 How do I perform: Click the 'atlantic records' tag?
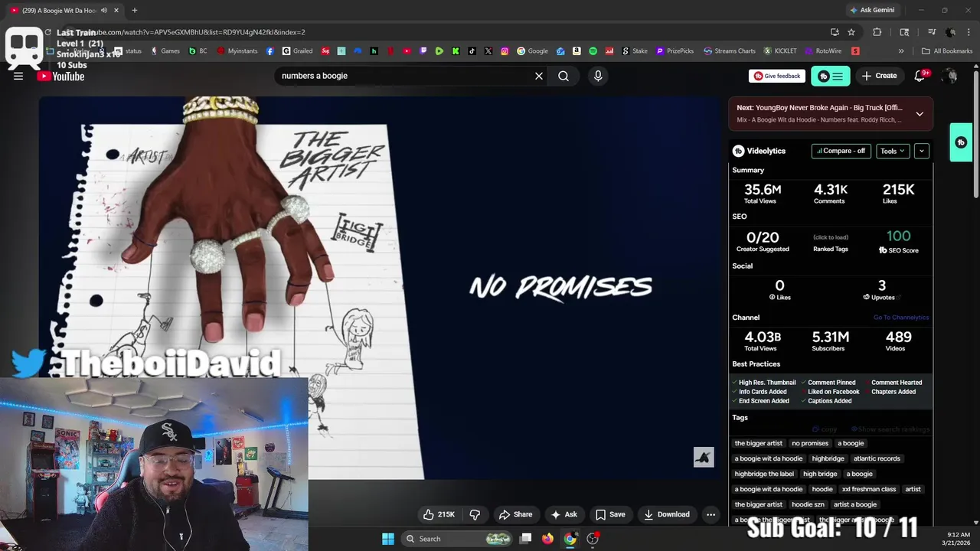click(x=877, y=458)
